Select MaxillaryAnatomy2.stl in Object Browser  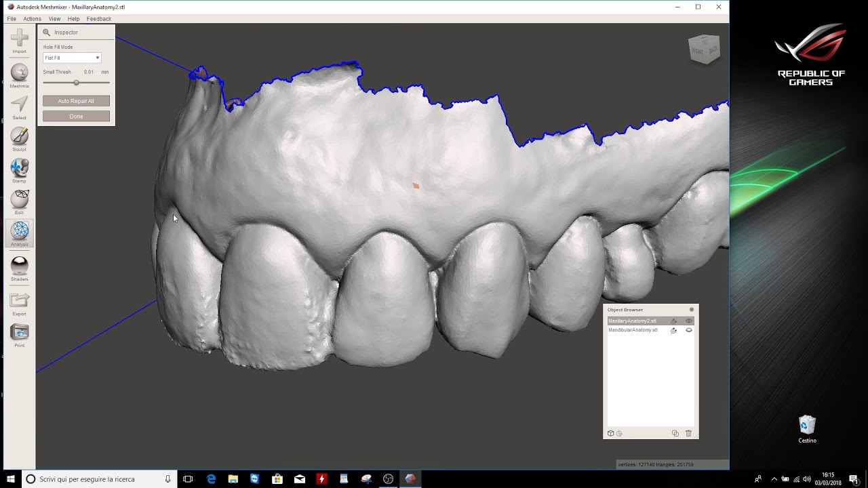point(633,321)
